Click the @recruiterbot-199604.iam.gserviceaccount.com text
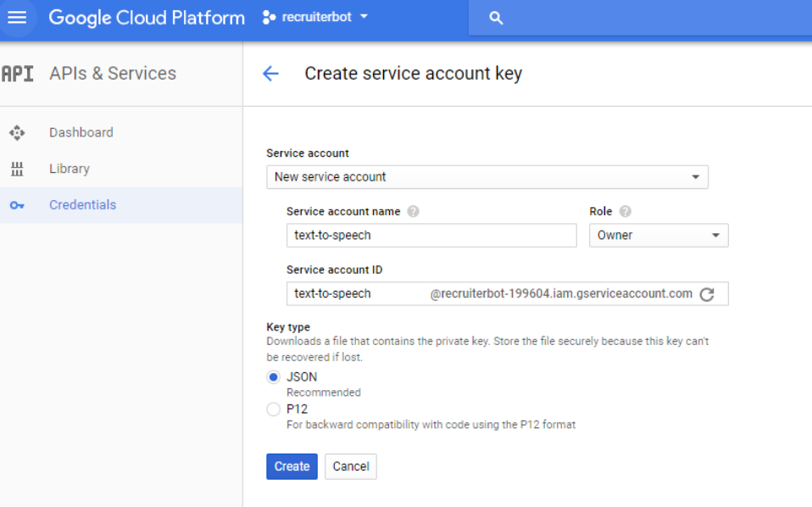812x507 pixels. [x=561, y=293]
